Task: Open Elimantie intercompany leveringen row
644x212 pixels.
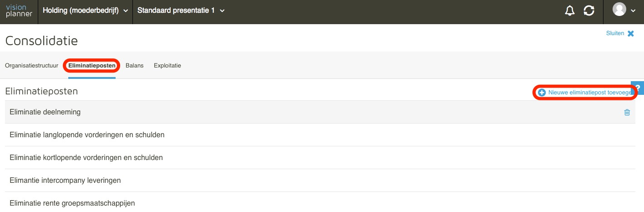Action: 320,181
